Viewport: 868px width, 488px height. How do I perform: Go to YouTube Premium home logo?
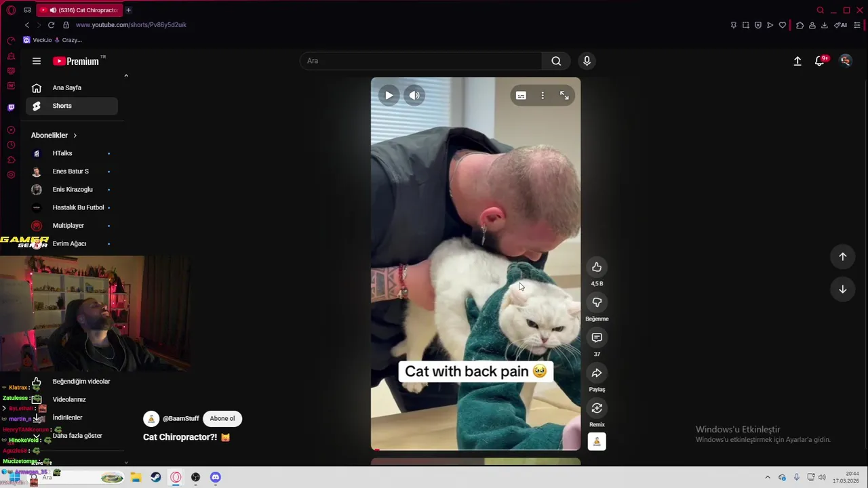(76, 61)
